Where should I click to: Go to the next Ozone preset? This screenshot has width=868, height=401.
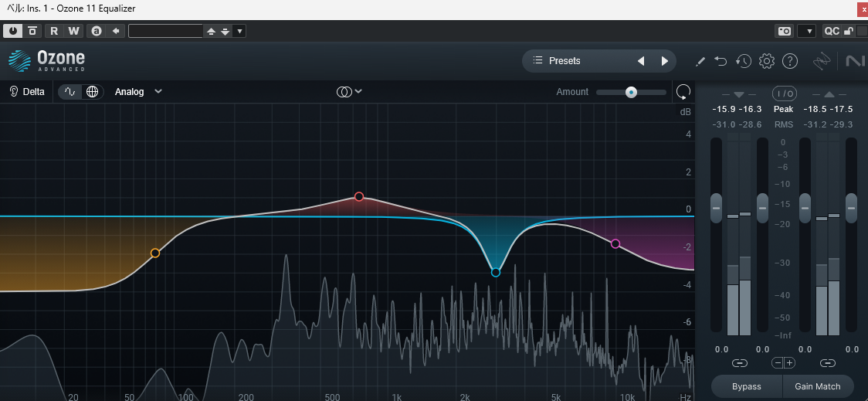(665, 61)
